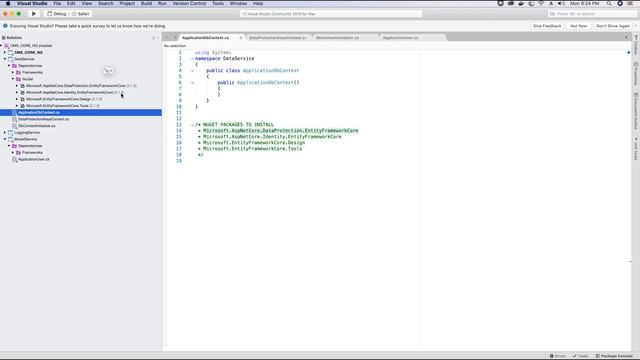
Task: Click the macOS clock Mon 9:24 PM
Action: point(584,3)
